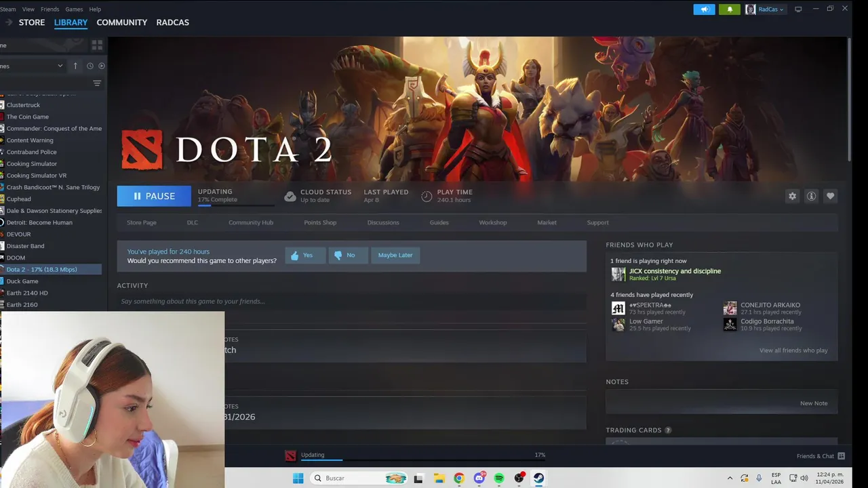
Task: Click the trading cards help question mark
Action: 668,430
